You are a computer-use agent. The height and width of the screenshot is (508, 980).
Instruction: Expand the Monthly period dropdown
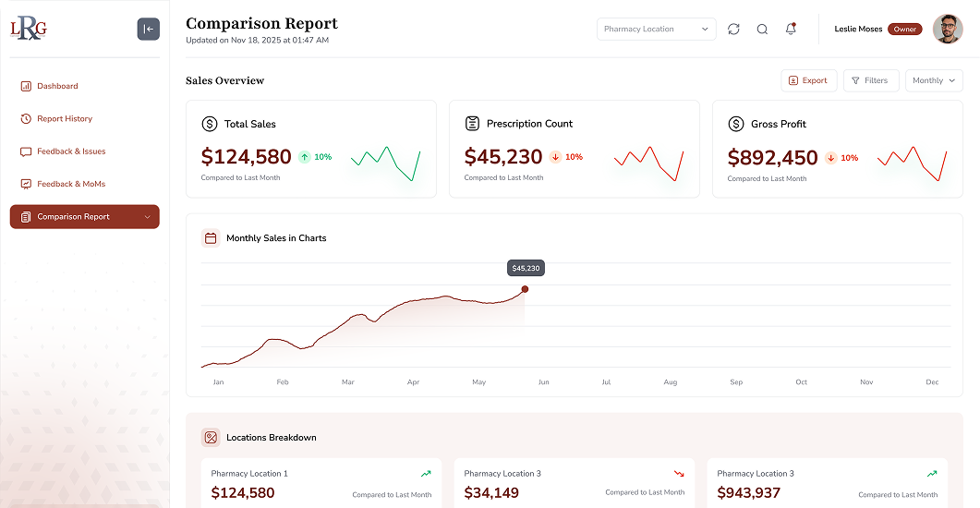tap(934, 81)
